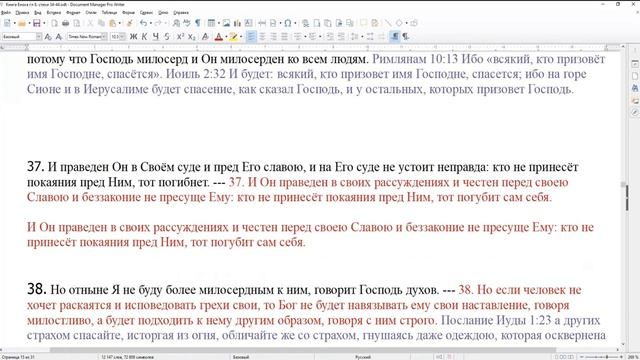Click the Open folder icon
Viewport: 640px width, 360px height.
(22, 23)
